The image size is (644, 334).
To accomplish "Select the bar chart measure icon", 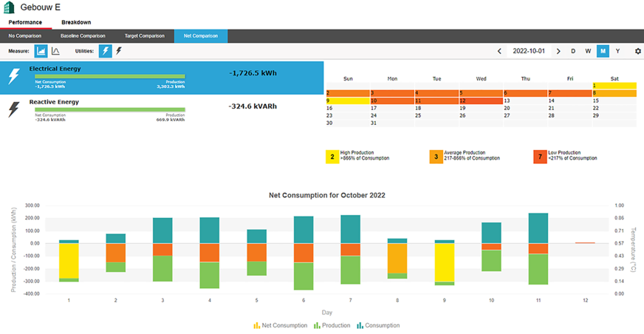I will coord(41,51).
